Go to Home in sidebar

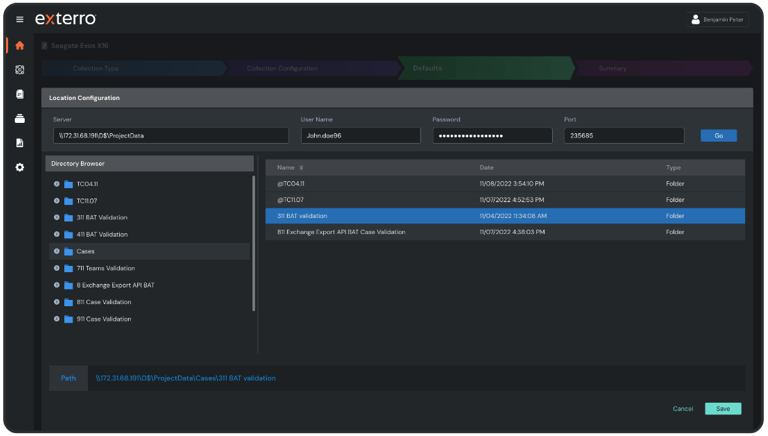point(20,46)
